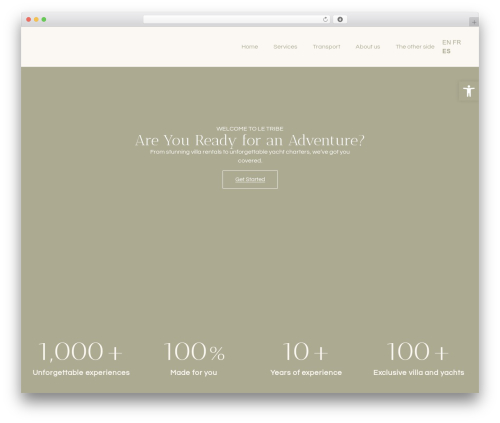Open the Services menu item
500x423 pixels.
point(285,47)
